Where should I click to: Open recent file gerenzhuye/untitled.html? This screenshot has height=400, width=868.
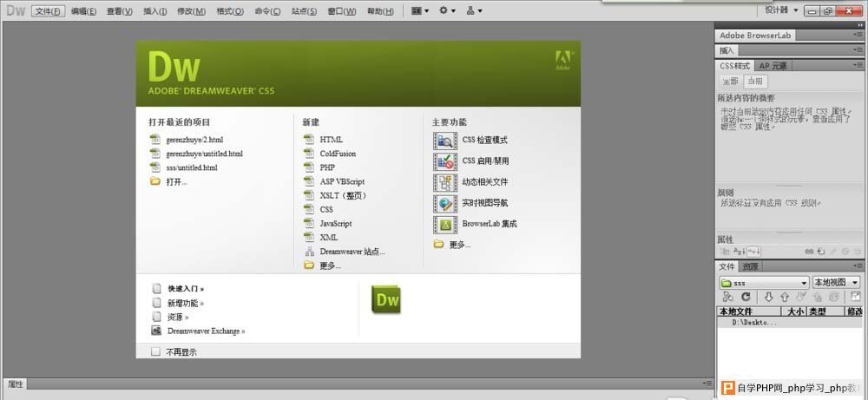[x=204, y=154]
